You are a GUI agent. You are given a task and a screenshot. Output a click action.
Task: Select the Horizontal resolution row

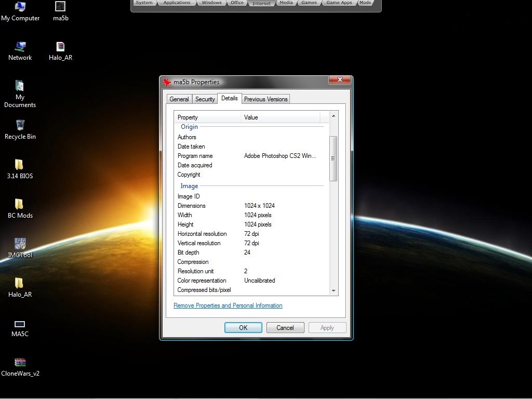click(251, 234)
